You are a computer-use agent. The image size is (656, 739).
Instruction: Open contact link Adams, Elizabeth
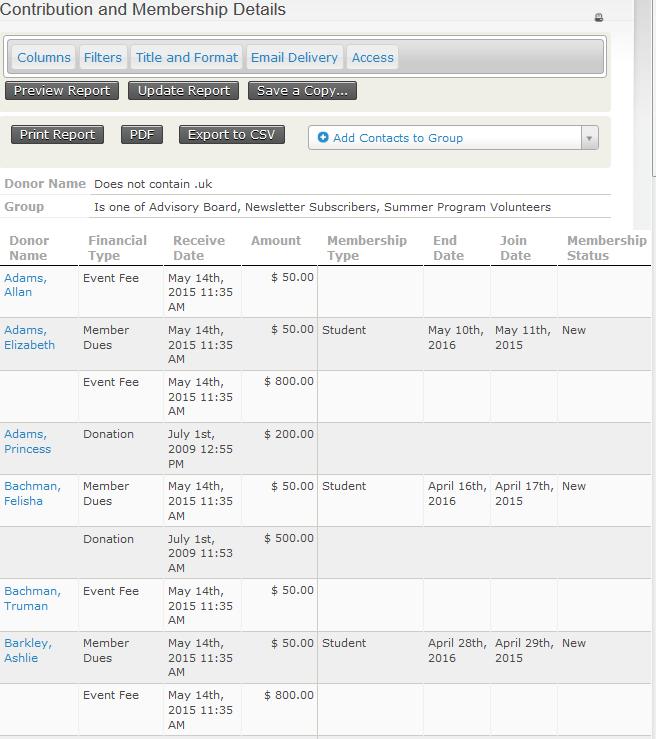pos(29,337)
